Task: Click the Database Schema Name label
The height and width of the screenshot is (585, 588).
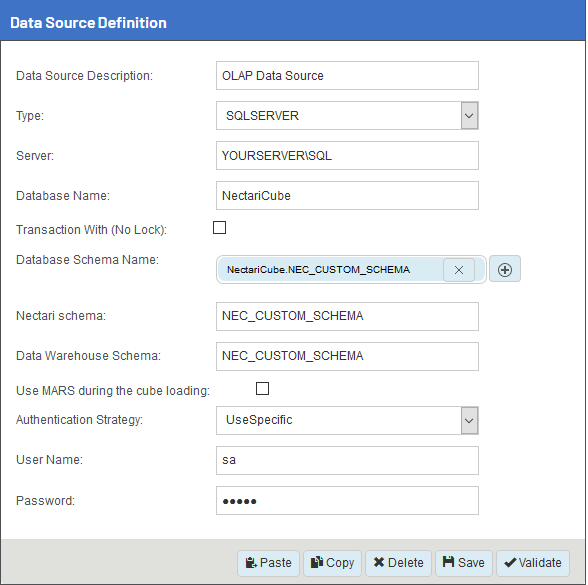Action: [87, 260]
